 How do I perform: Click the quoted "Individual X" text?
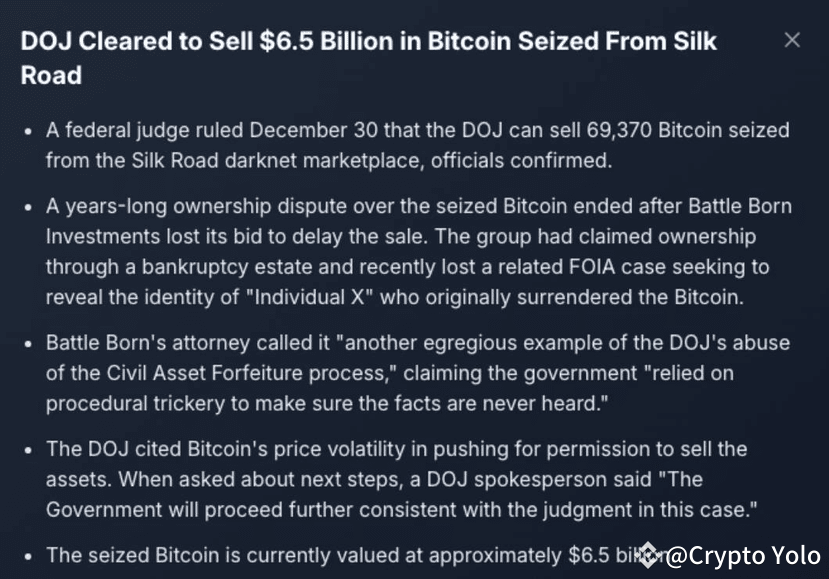pos(309,297)
